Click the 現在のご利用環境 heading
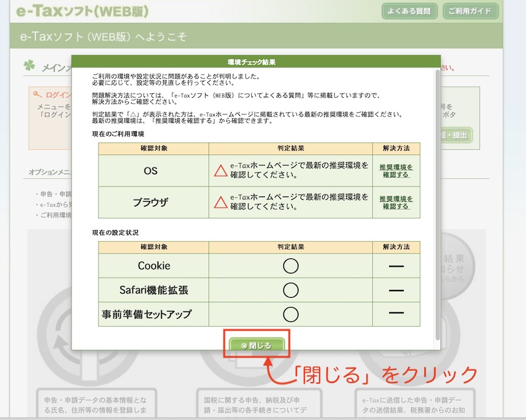This screenshot has height=420, width=526. pos(118,134)
